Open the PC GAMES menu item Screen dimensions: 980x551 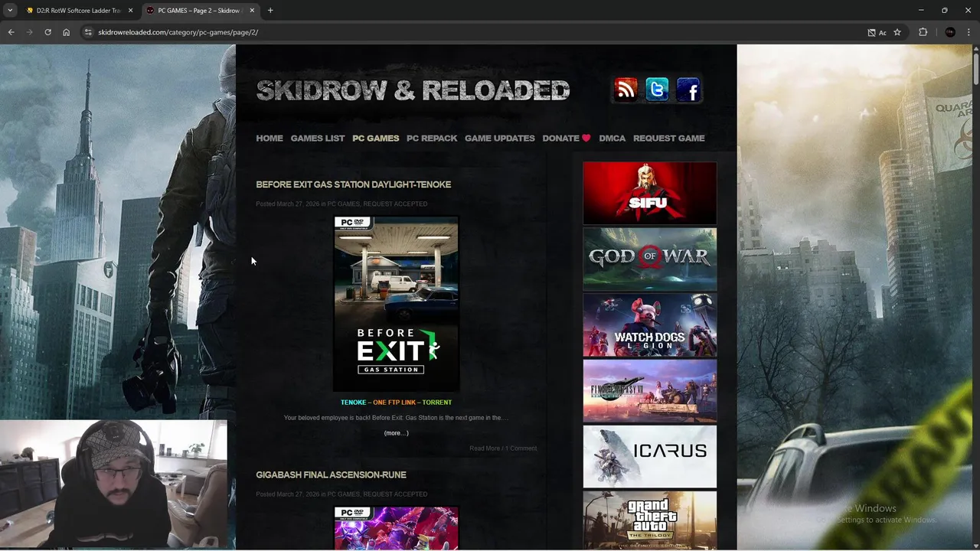(x=376, y=139)
